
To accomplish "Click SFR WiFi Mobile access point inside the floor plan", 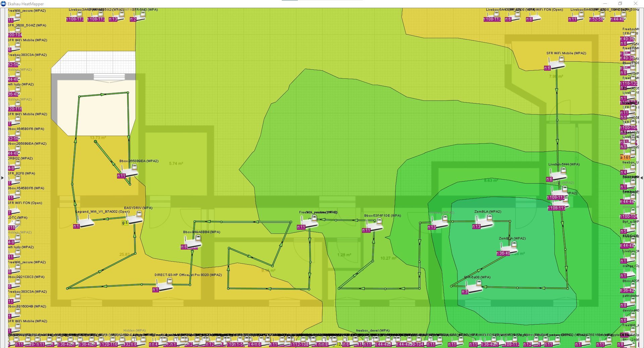I will pyautogui.click(x=557, y=63).
